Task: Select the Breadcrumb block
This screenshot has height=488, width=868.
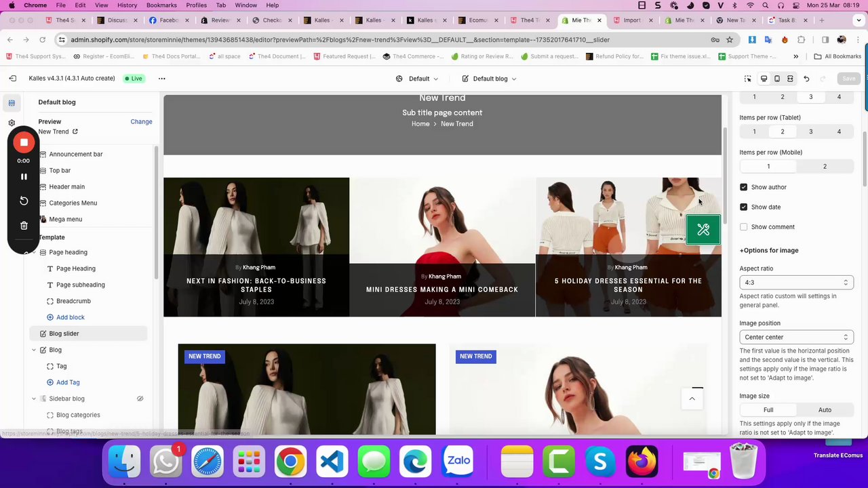Action: tap(73, 302)
